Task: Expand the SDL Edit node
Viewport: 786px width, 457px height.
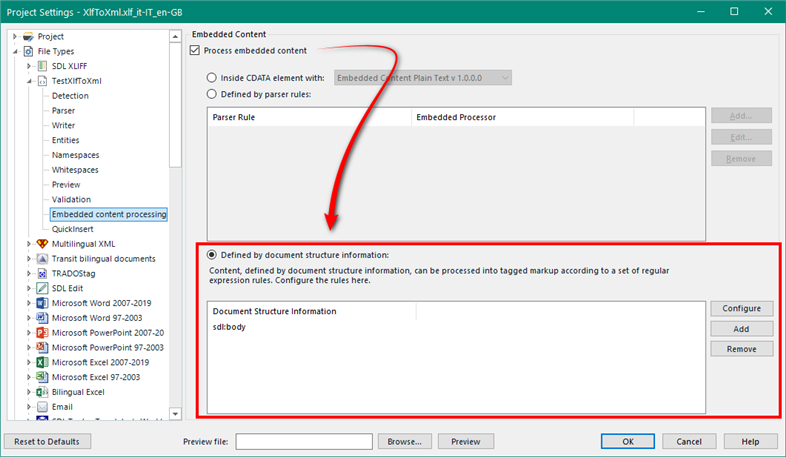Action: pos(29,288)
